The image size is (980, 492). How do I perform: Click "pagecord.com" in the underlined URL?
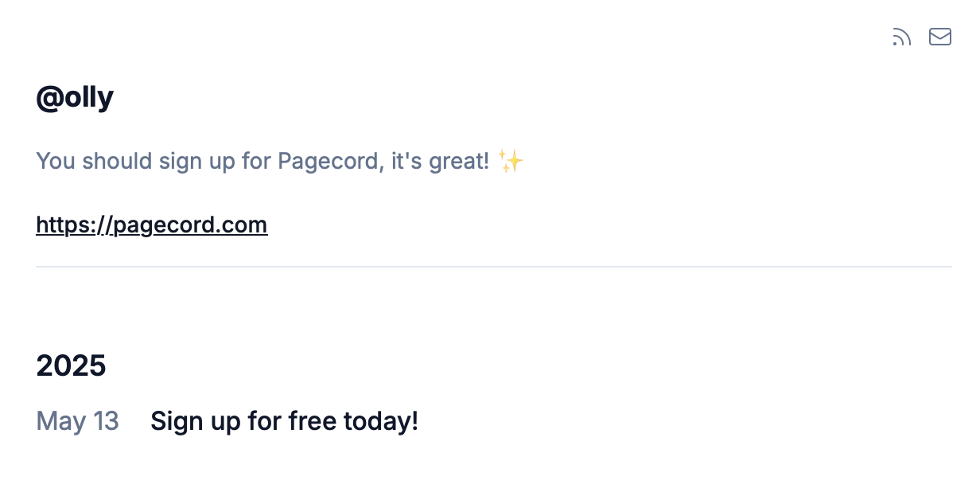coord(190,225)
